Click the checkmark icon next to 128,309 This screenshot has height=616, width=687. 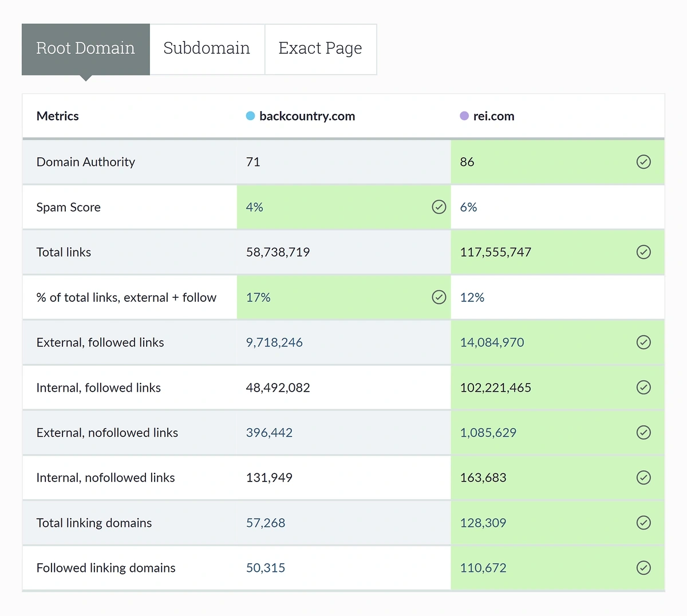pos(643,523)
